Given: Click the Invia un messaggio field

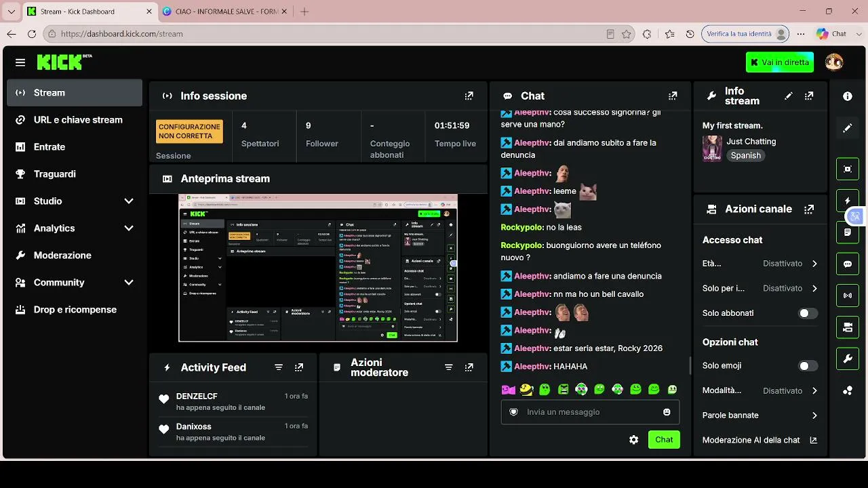Looking at the screenshot, I should [590, 412].
